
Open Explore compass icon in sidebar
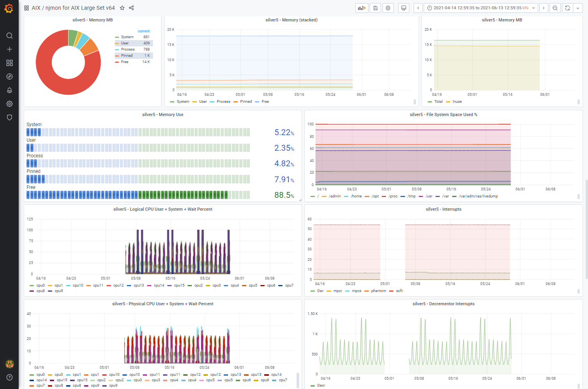tap(10, 77)
